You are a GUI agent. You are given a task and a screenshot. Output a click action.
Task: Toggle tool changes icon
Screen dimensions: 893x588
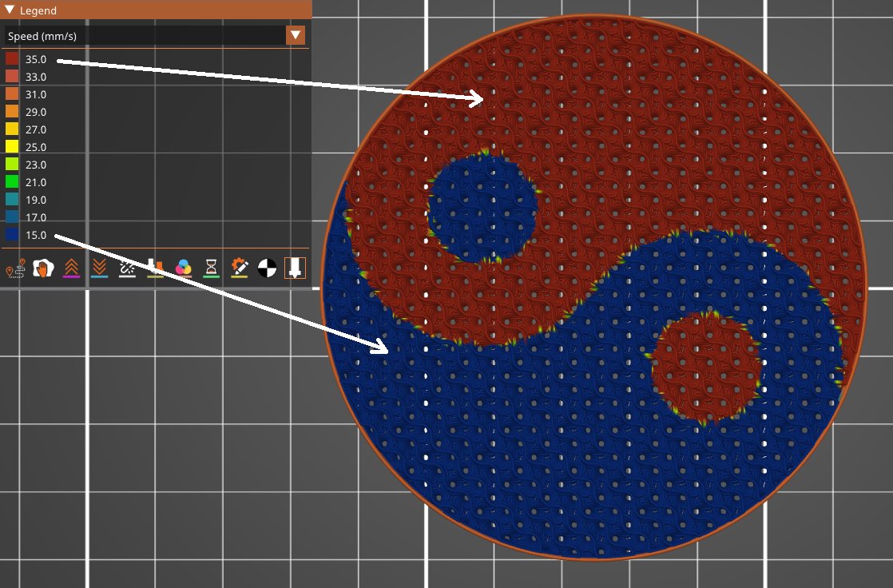click(x=155, y=268)
